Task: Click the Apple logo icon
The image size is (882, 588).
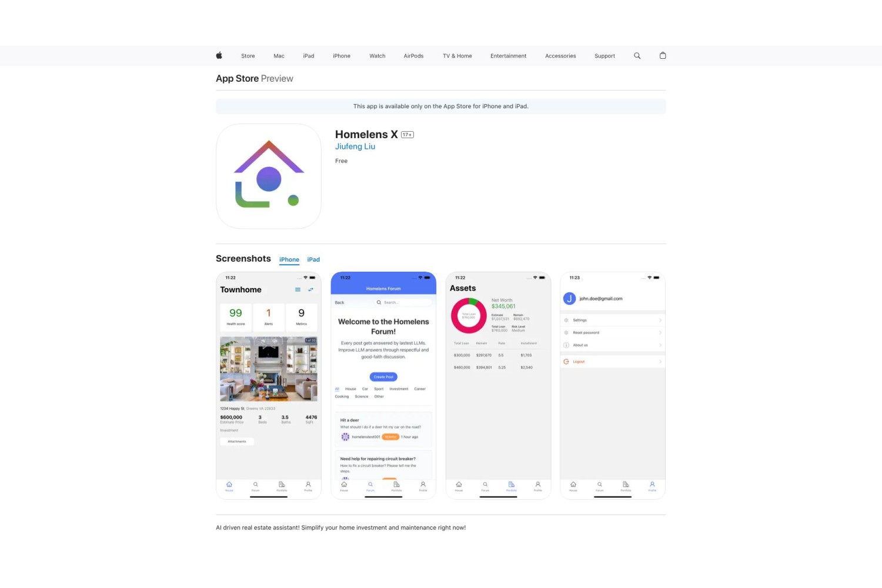Action: tap(219, 55)
